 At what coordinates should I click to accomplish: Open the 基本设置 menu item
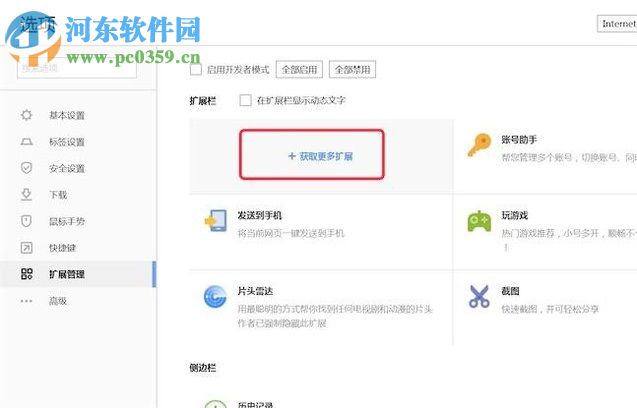[x=78, y=115]
